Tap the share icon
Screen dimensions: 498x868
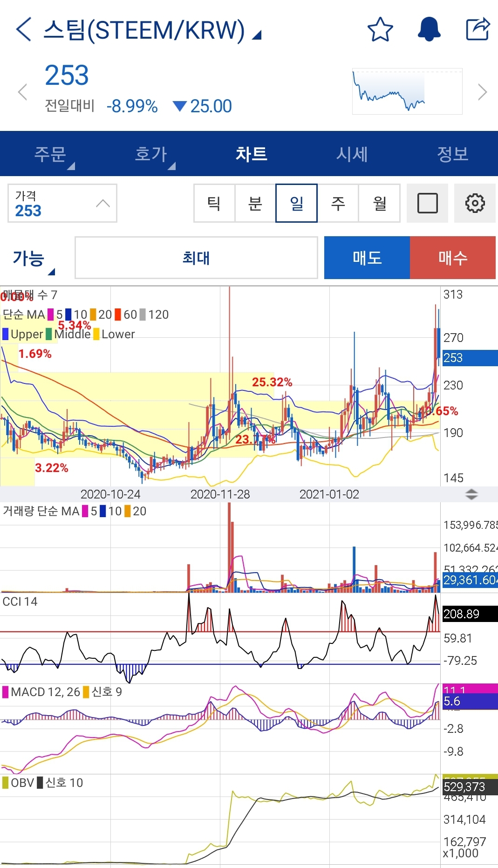478,29
